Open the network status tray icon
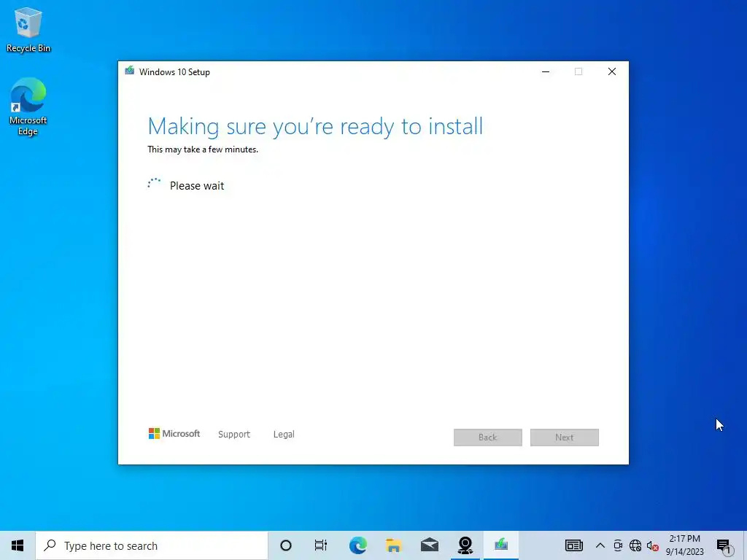 pyautogui.click(x=635, y=545)
